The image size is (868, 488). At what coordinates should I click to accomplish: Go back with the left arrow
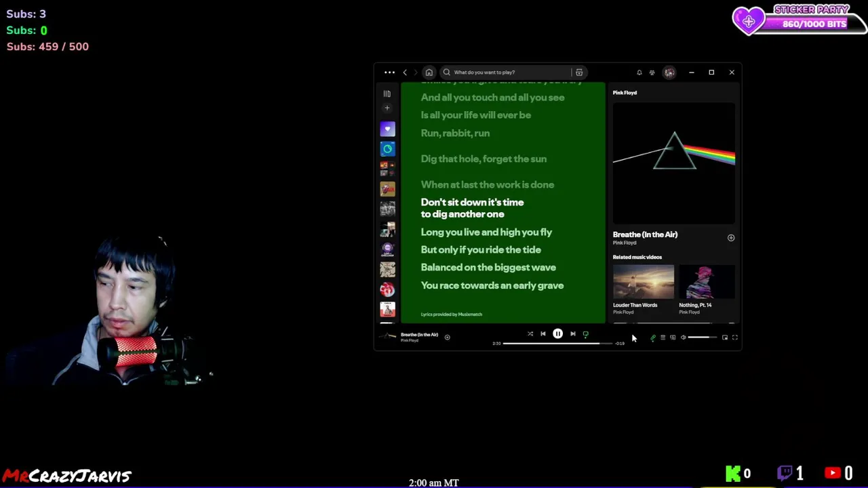pyautogui.click(x=405, y=73)
